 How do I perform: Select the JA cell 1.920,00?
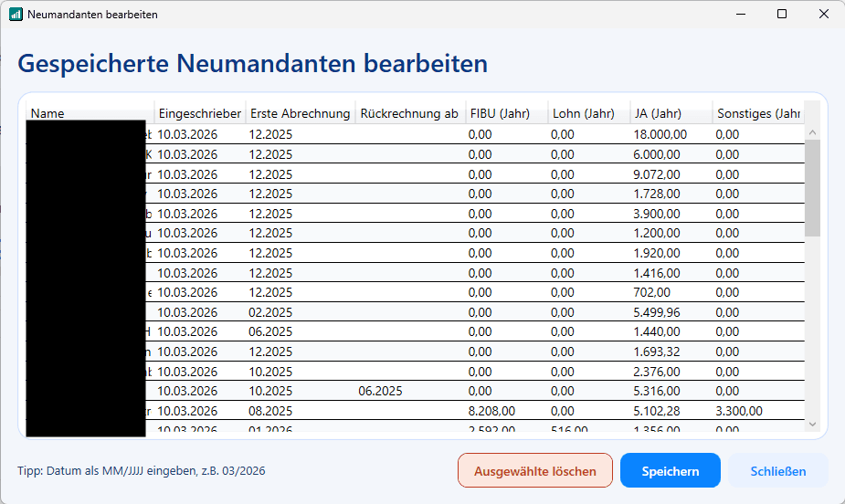coord(671,253)
